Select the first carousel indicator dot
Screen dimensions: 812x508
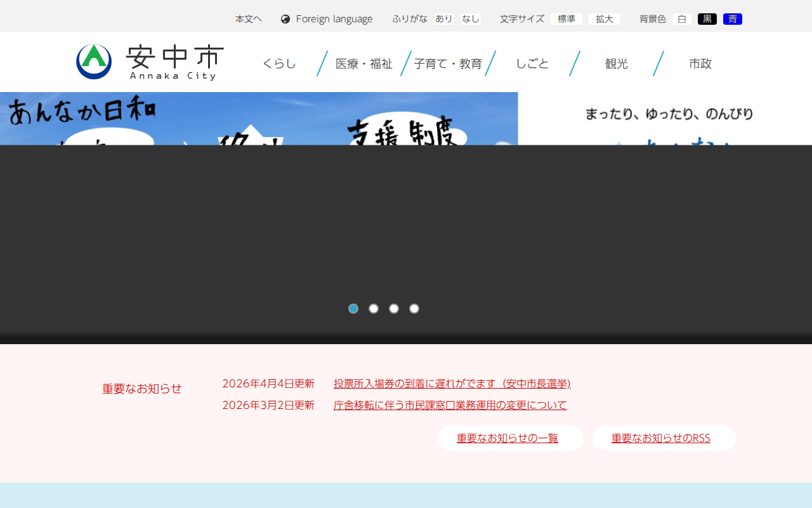coord(353,309)
